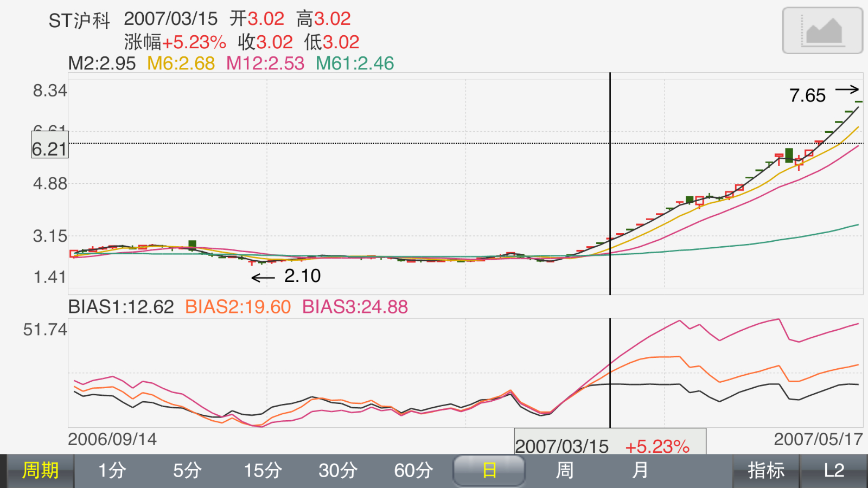868x488 pixels.
Task: Switch to 5分 interval chart
Action: [x=187, y=471]
